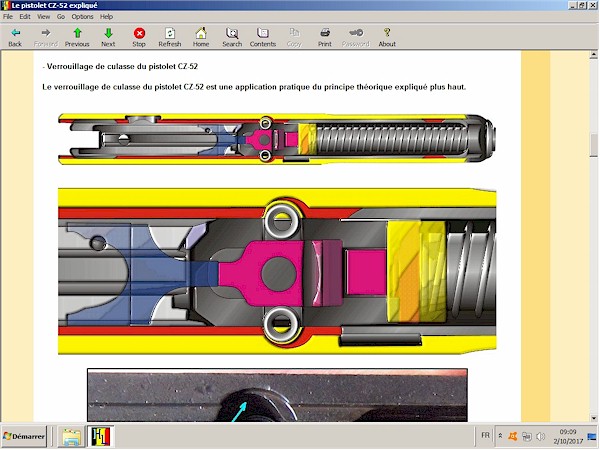
Task: Open the Help menu
Action: (106, 16)
